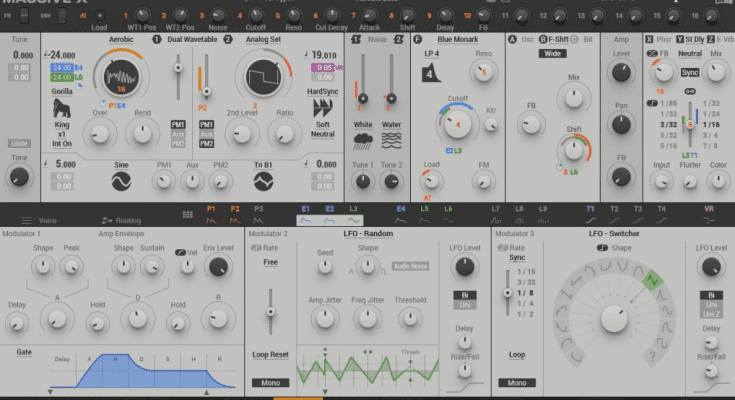
Task: Open the matrix grid icon beside Routing
Action: [x=187, y=214]
